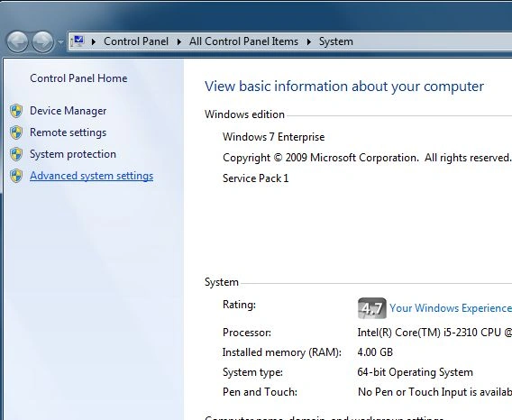This screenshot has height=420, width=512.
Task: Click the Forward navigation arrow button
Action: [43, 41]
